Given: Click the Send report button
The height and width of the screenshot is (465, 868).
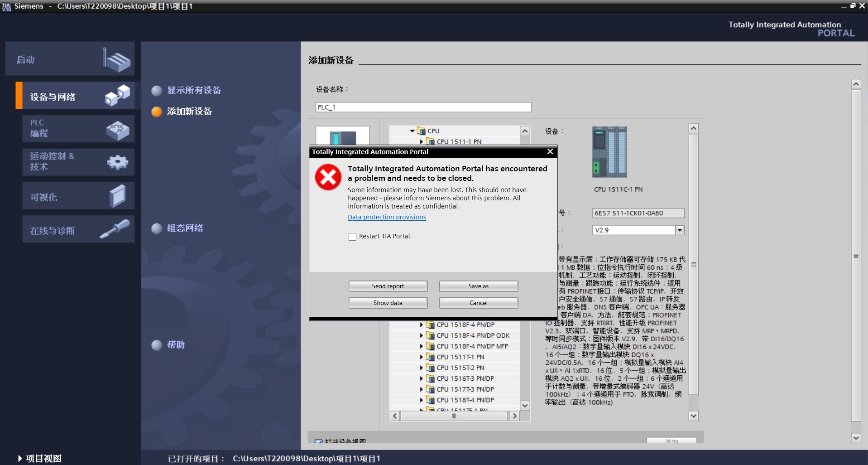Looking at the screenshot, I should click(388, 286).
